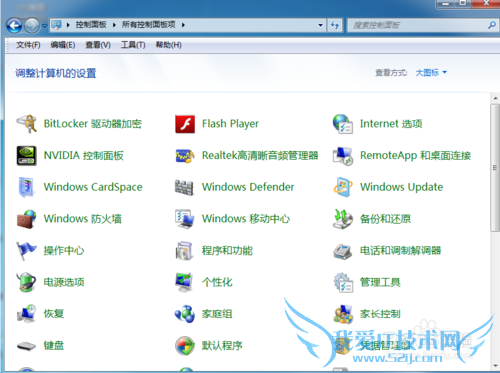Click the control panel icon in address bar

coord(56,25)
